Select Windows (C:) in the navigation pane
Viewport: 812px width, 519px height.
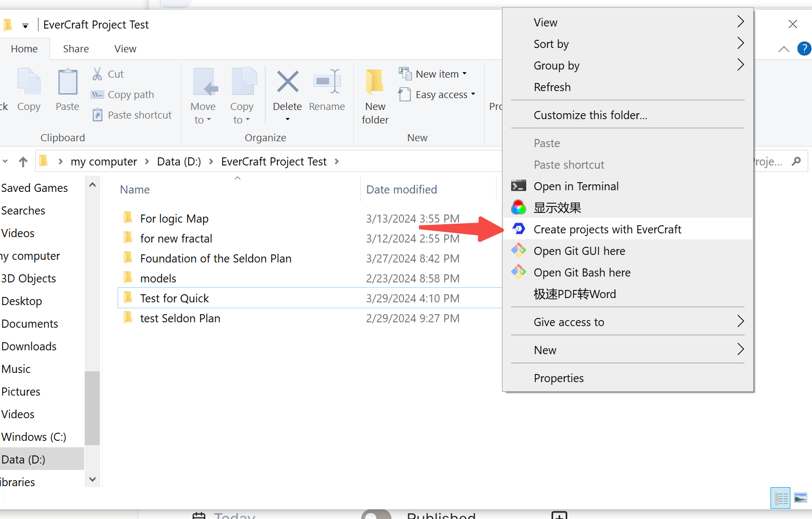[x=34, y=437]
